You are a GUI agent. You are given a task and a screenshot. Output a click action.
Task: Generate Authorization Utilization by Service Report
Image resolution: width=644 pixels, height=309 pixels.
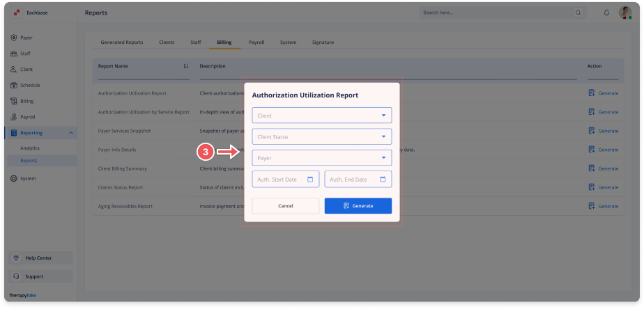click(604, 112)
